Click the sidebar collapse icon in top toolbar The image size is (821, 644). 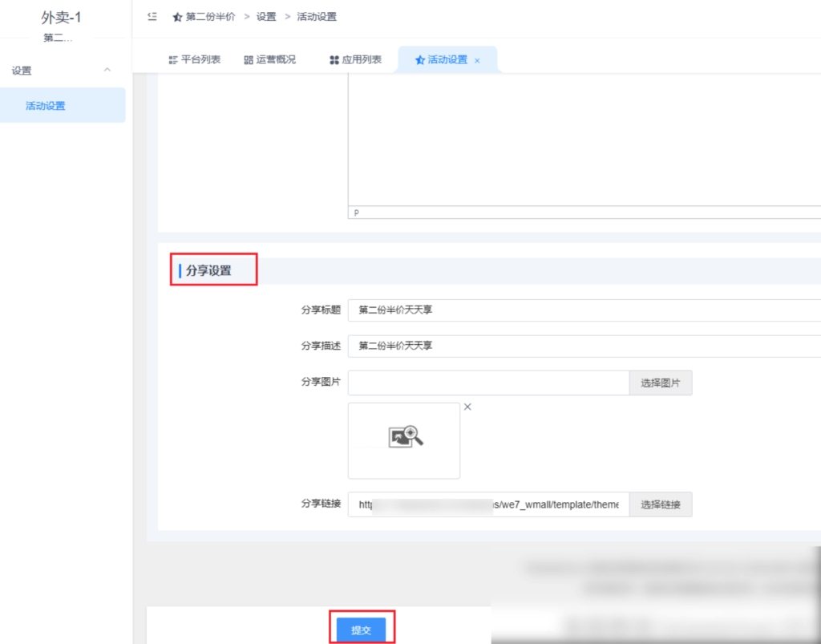point(152,16)
